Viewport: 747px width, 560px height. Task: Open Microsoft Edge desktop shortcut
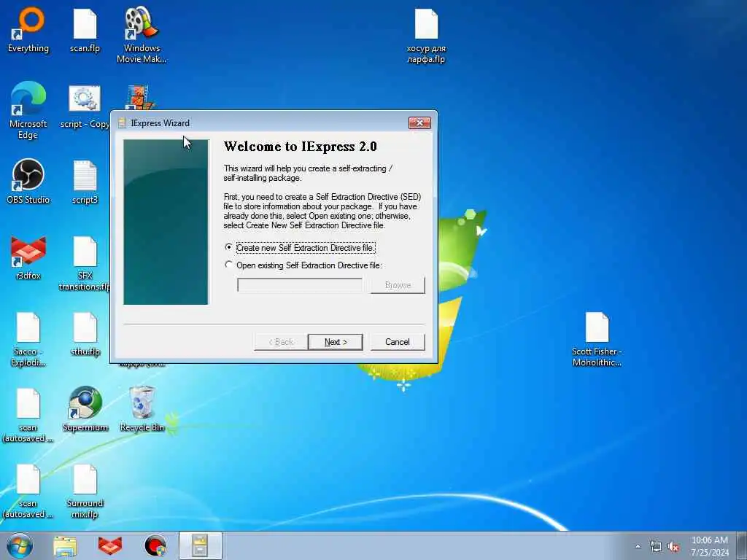coord(28,111)
